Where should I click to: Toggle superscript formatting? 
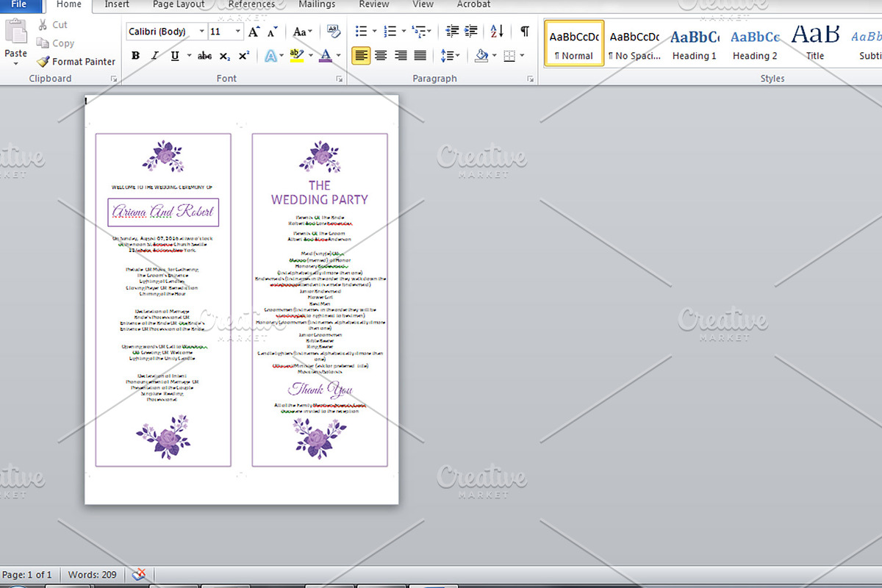[x=244, y=56]
